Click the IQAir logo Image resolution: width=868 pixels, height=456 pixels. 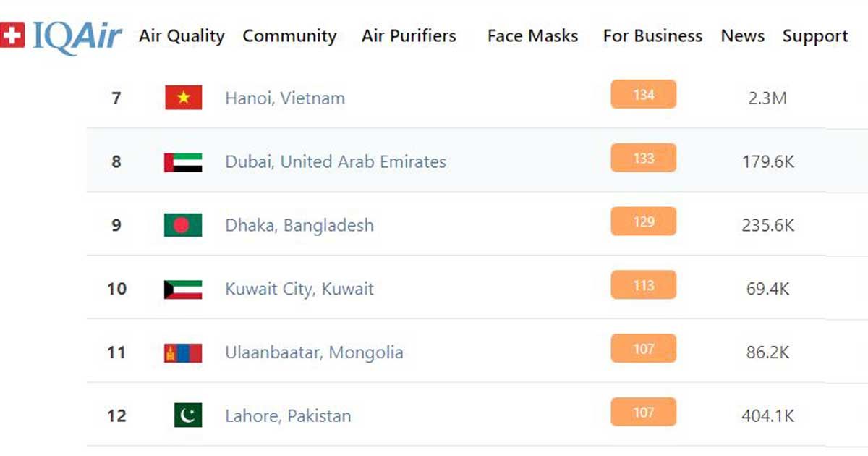pos(61,36)
